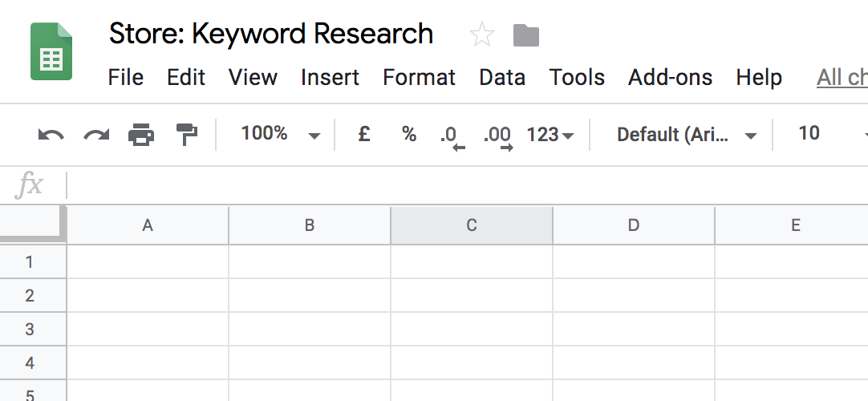Click the Google Sheets home icon
868x401 pixels.
pos(51,51)
